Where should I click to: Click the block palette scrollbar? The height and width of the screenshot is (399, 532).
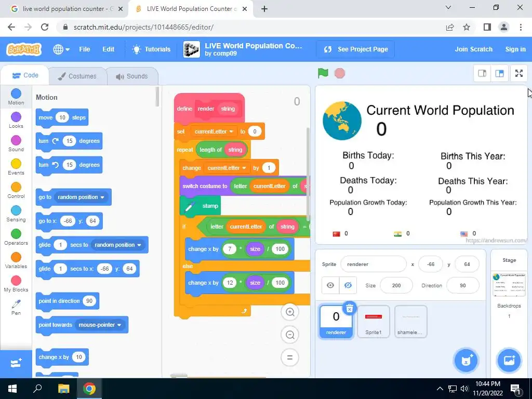coord(157,97)
